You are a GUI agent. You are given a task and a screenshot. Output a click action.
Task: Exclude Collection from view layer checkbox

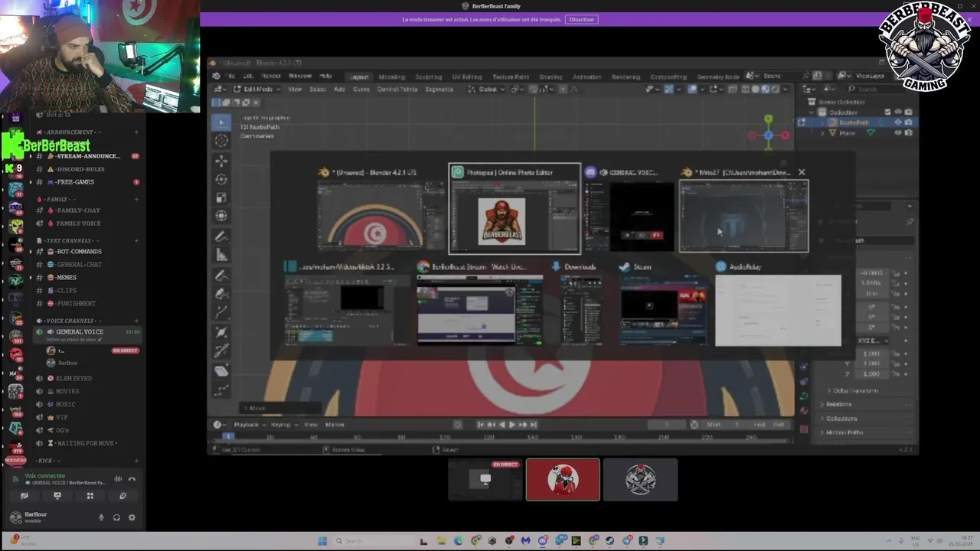(888, 112)
